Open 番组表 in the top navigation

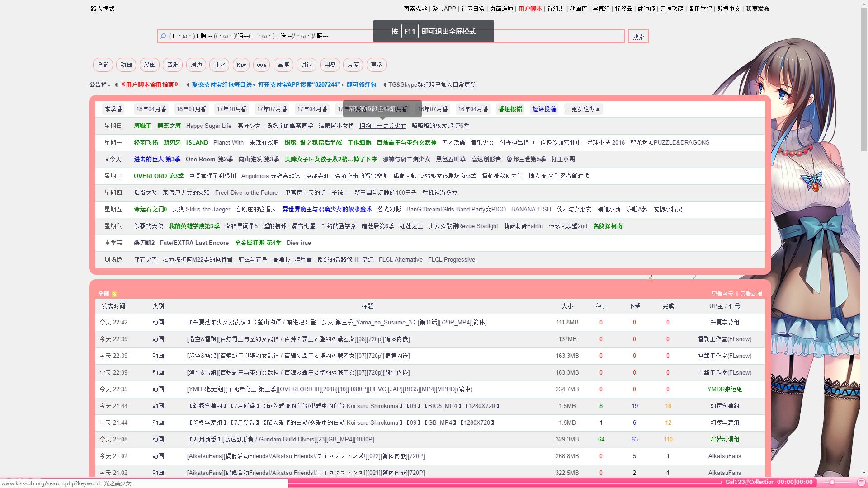(x=556, y=9)
